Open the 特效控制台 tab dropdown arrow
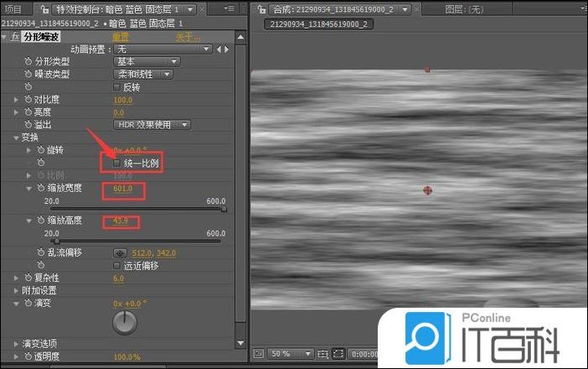The image size is (588, 369). point(190,9)
